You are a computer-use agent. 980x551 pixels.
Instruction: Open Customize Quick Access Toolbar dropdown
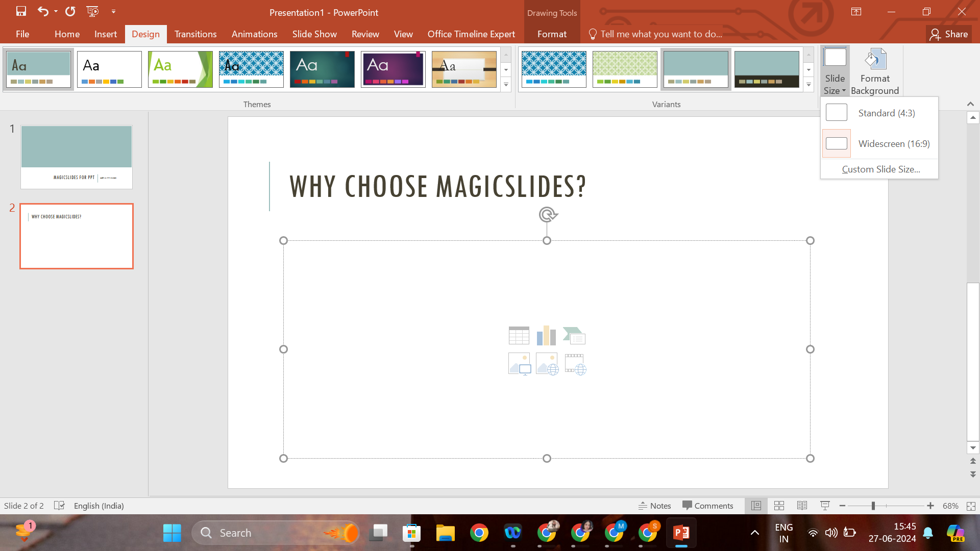click(113, 11)
